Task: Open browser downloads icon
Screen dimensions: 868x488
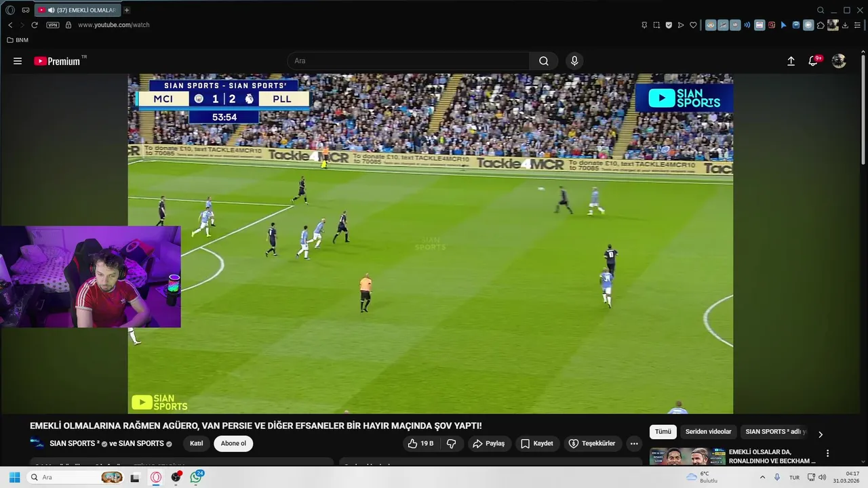Action: click(845, 25)
